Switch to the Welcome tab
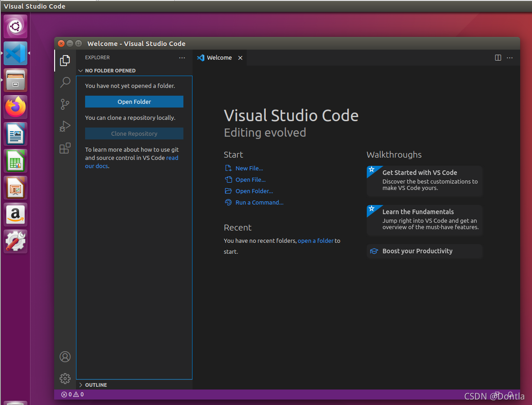This screenshot has height=405, width=532. point(218,57)
